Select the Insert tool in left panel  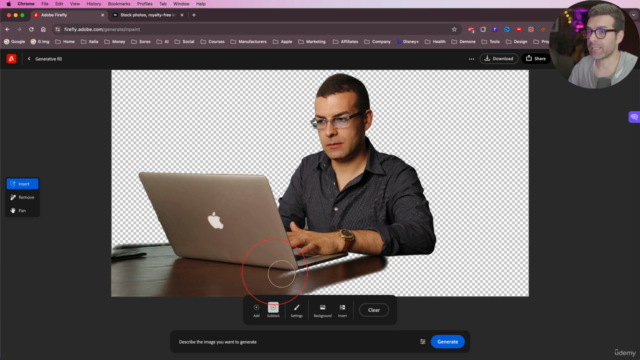pyautogui.click(x=22, y=184)
